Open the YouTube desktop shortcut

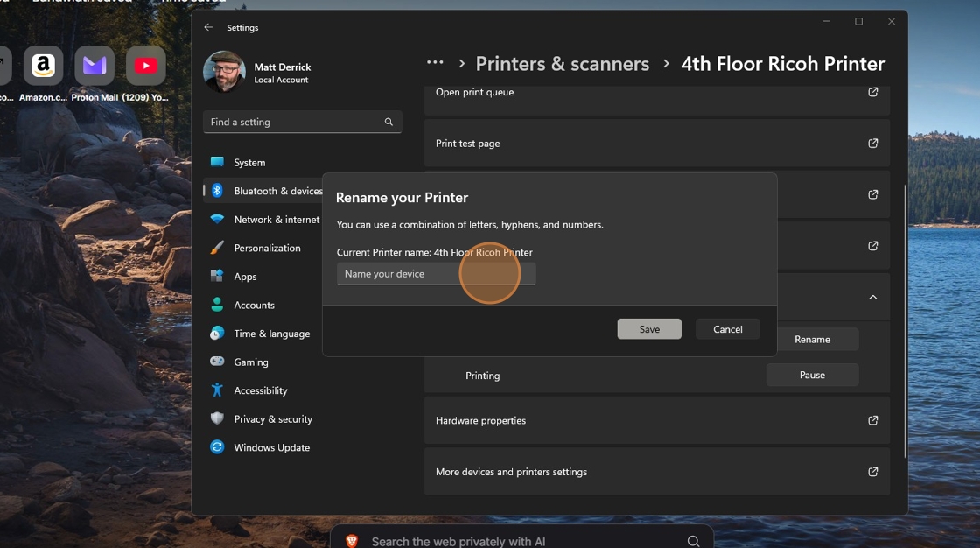click(x=145, y=66)
